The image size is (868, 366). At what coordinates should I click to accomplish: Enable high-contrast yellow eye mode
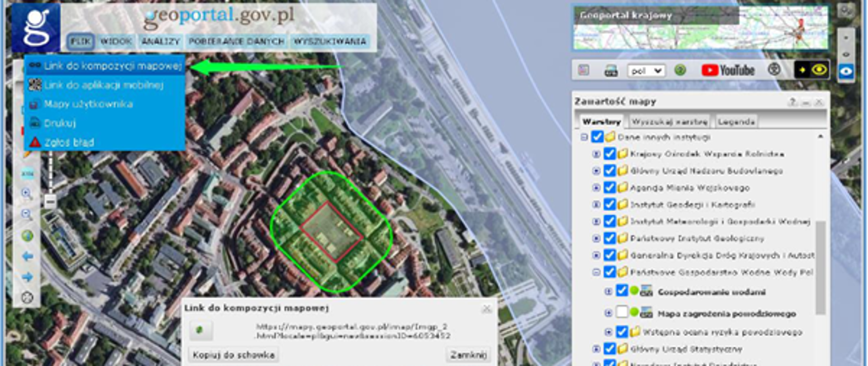[819, 70]
